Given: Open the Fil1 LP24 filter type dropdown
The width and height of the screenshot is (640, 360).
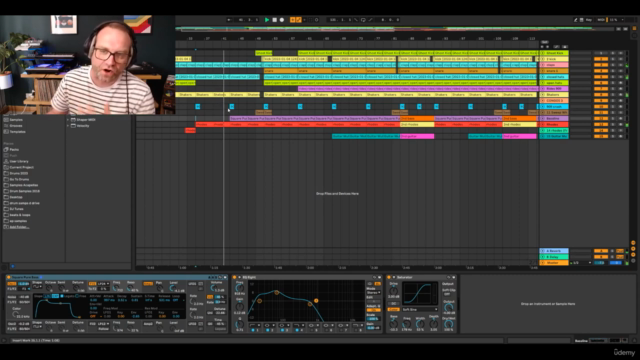Looking at the screenshot, I should point(104,284).
